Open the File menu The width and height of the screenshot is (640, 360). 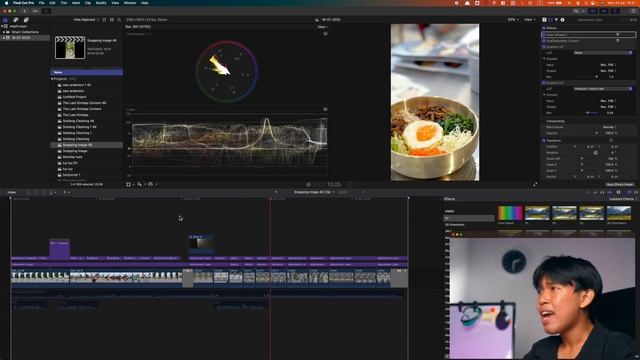pyautogui.click(x=42, y=3)
